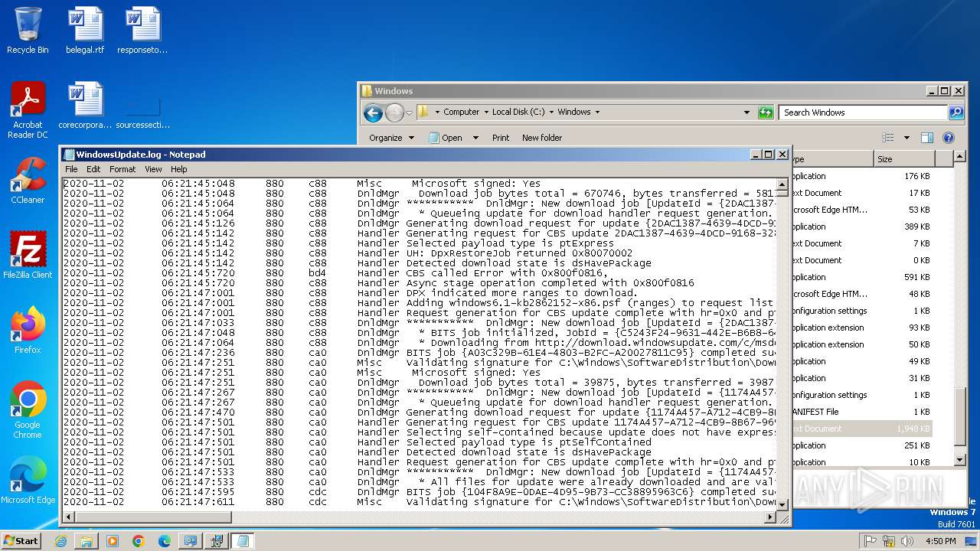Click the Change your view icon in Explorer
Screen dimensions: 980x551
[x=888, y=138]
